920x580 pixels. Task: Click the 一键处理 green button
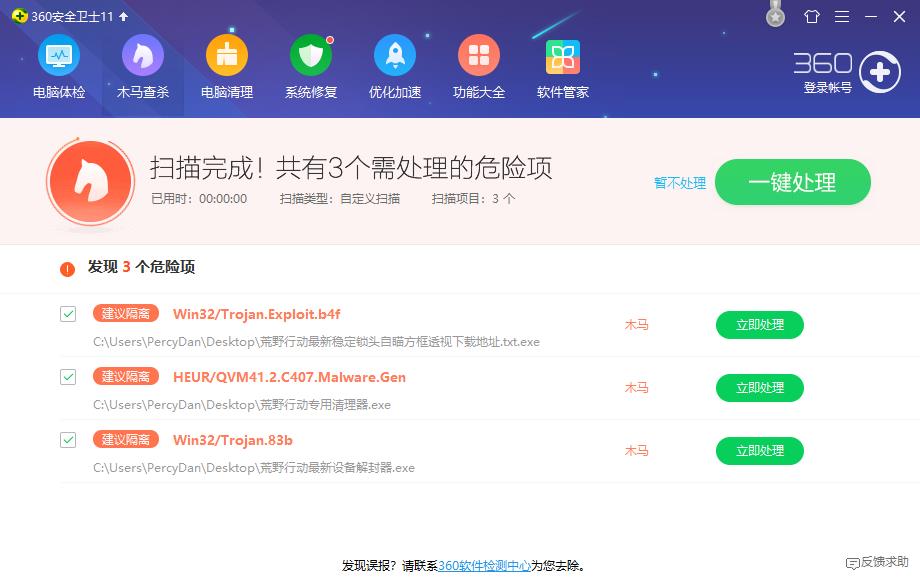tap(793, 182)
